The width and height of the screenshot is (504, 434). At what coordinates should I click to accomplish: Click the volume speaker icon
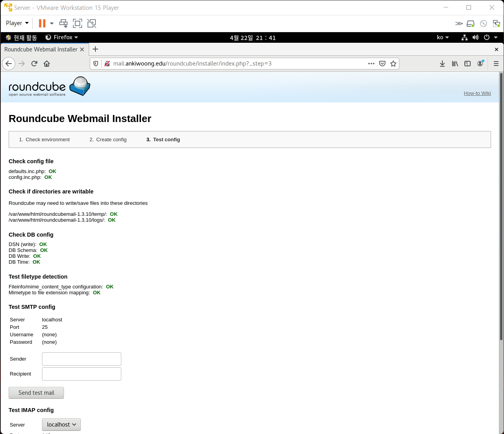(475, 37)
